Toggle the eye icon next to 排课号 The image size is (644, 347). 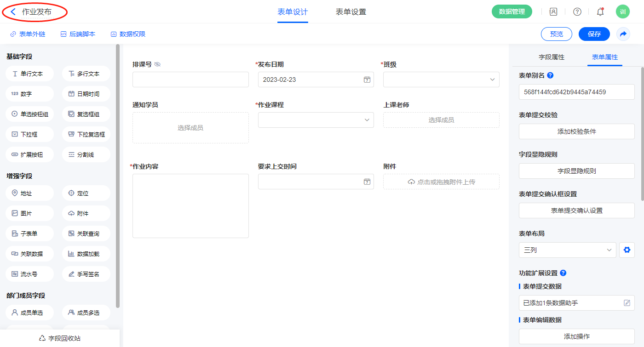[x=157, y=65]
